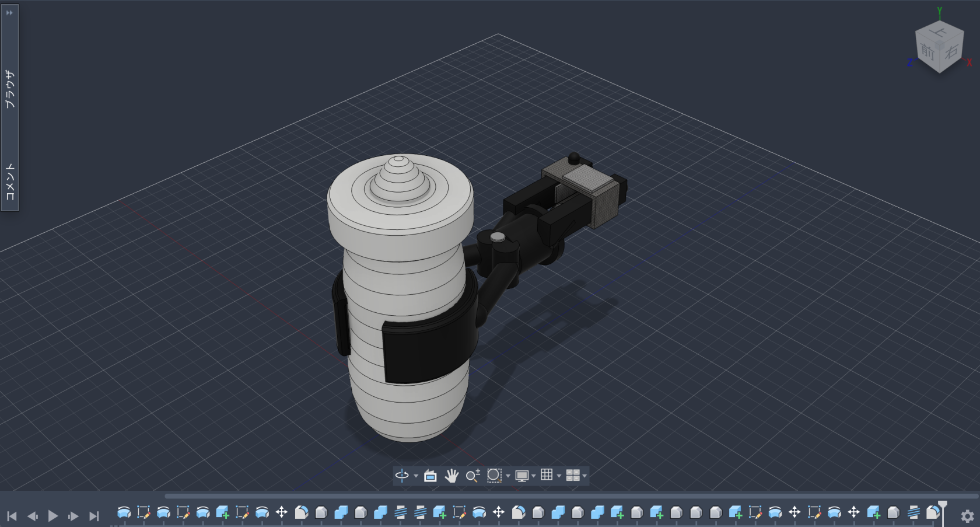
Task: Click the 上 (top) face of ViewCube
Action: pyautogui.click(x=939, y=32)
